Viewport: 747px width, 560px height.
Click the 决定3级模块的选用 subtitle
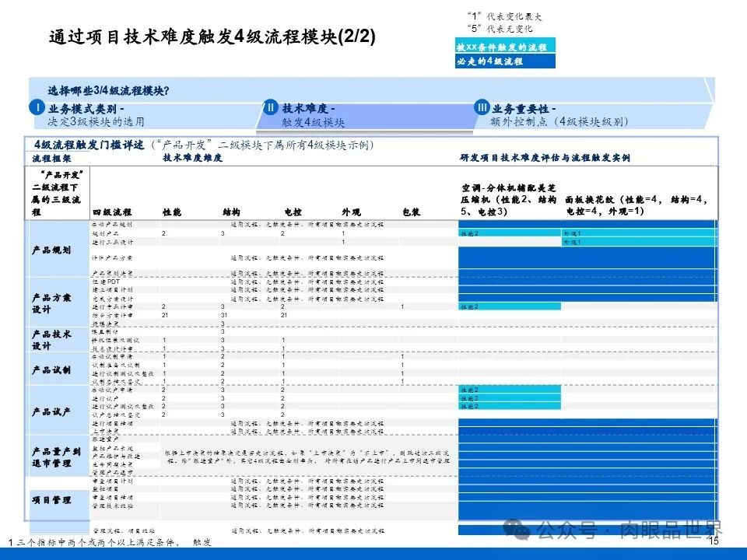pos(96,122)
